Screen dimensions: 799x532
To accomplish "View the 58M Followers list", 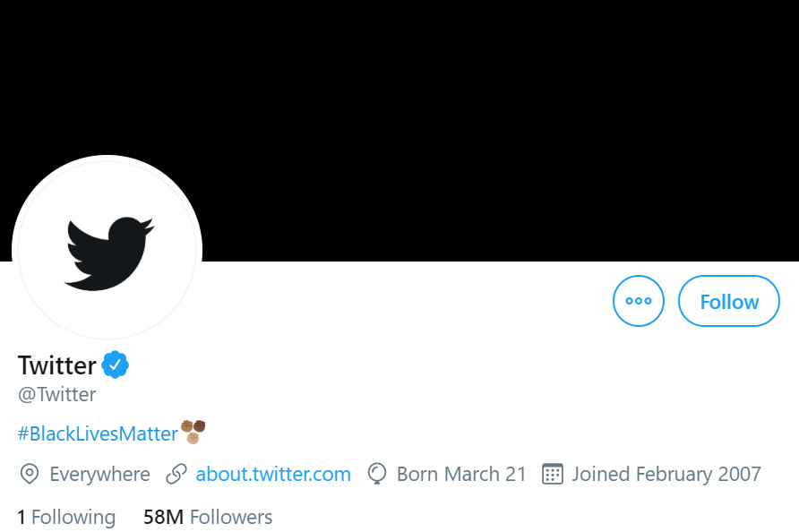I will pos(208,518).
